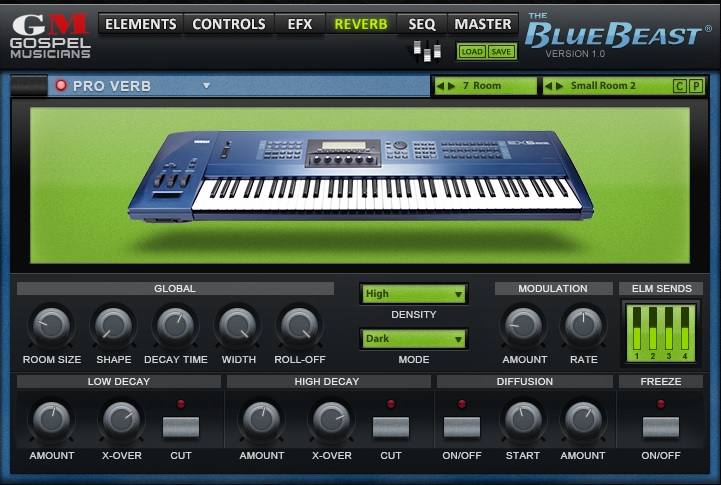Toggle the FREEZE ON/OFF switch
The height and width of the screenshot is (485, 721).
pyautogui.click(x=661, y=427)
